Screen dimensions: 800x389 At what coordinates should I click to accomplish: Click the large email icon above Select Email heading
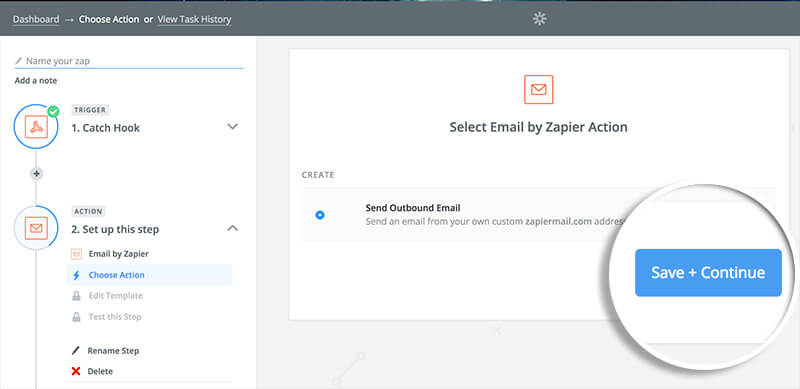(x=539, y=90)
